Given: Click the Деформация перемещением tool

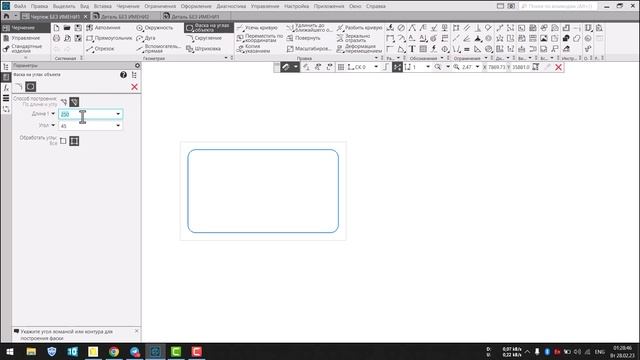Looking at the screenshot, I should (359, 49).
